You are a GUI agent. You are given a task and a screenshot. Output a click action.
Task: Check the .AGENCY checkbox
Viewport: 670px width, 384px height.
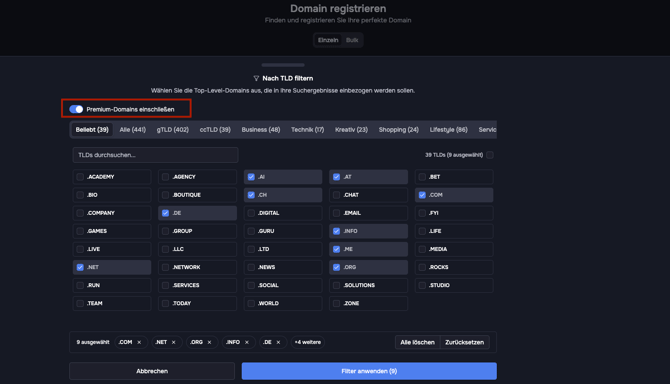pyautogui.click(x=165, y=177)
